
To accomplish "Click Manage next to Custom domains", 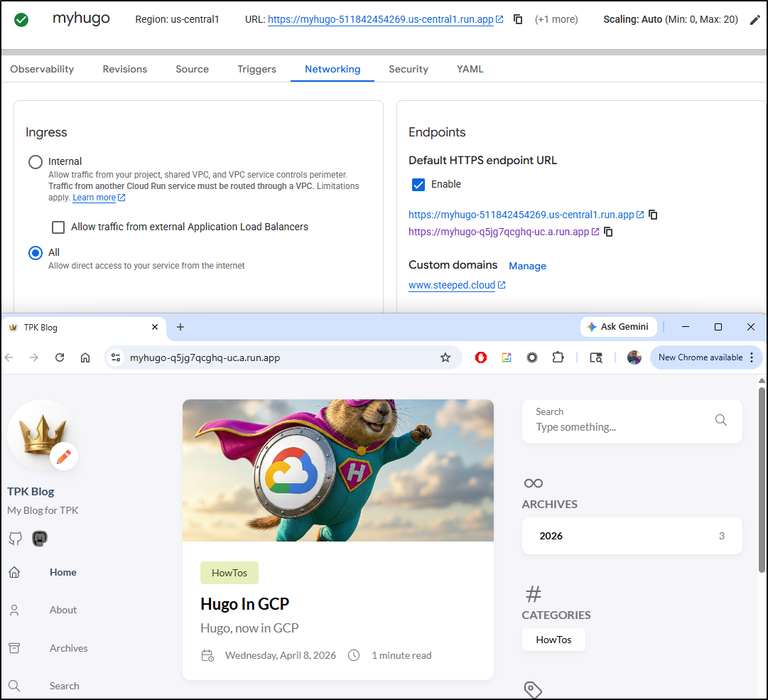I will click(527, 266).
